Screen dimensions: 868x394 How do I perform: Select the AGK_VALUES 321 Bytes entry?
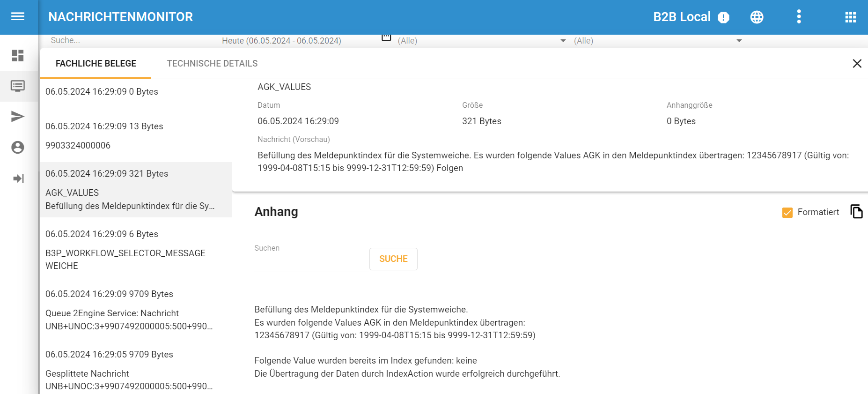click(x=136, y=190)
